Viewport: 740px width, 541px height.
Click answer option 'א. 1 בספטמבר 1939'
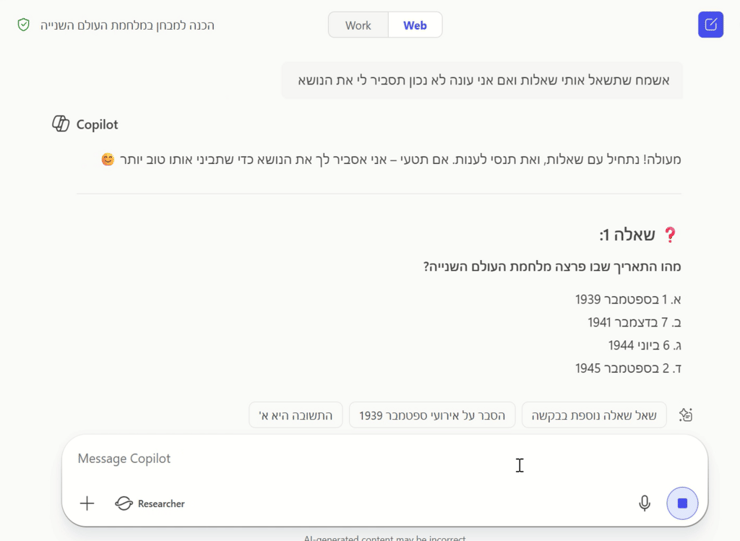(628, 299)
